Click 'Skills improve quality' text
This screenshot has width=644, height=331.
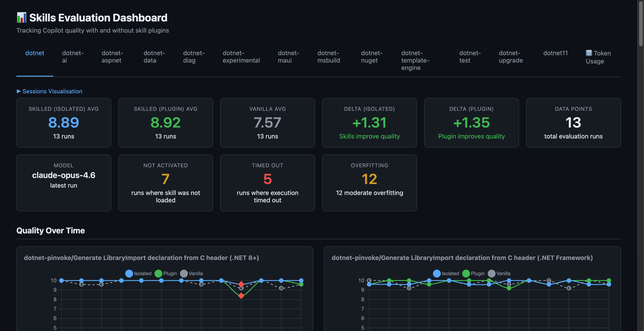click(369, 136)
